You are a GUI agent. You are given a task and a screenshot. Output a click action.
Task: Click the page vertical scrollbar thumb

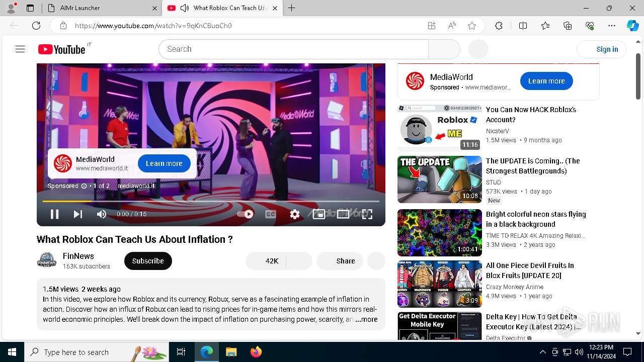pos(638,75)
